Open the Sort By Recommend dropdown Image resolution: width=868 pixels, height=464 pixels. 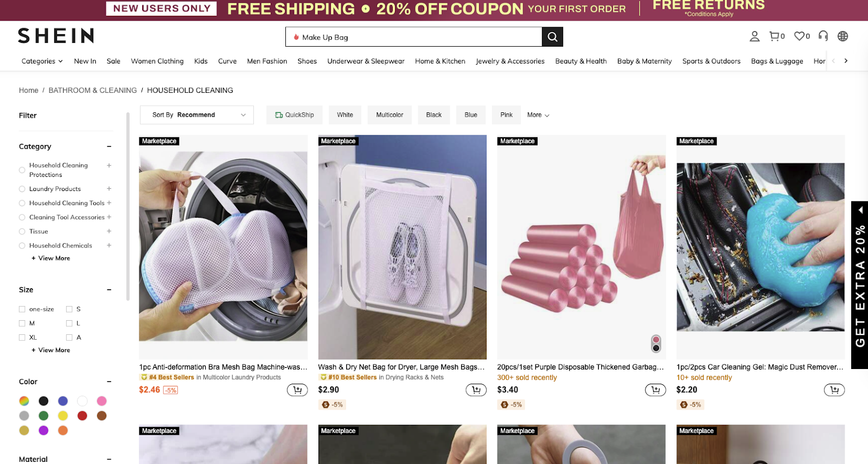click(197, 115)
